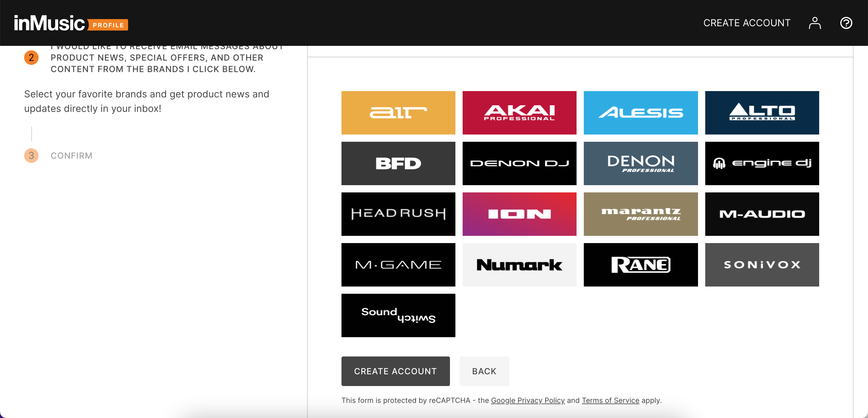Click the 'Select your favorite brands' text
Viewport: 868px width, 418px height.
pyautogui.click(x=146, y=101)
